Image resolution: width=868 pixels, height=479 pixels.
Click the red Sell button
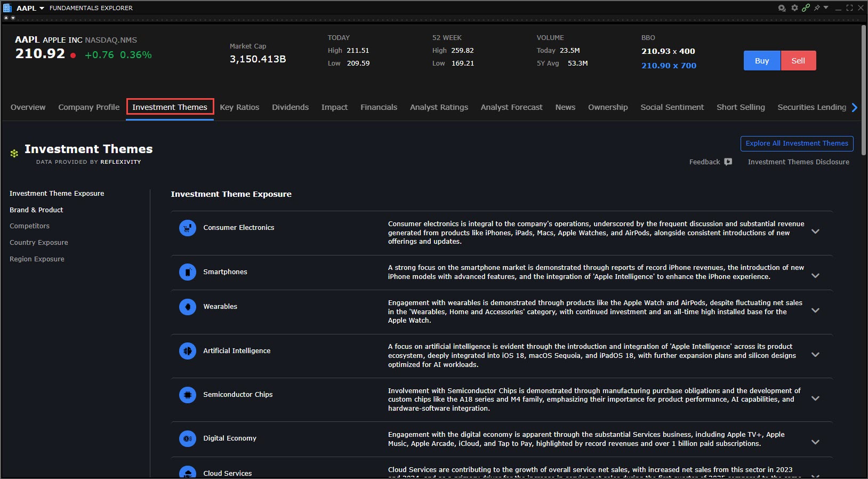798,61
